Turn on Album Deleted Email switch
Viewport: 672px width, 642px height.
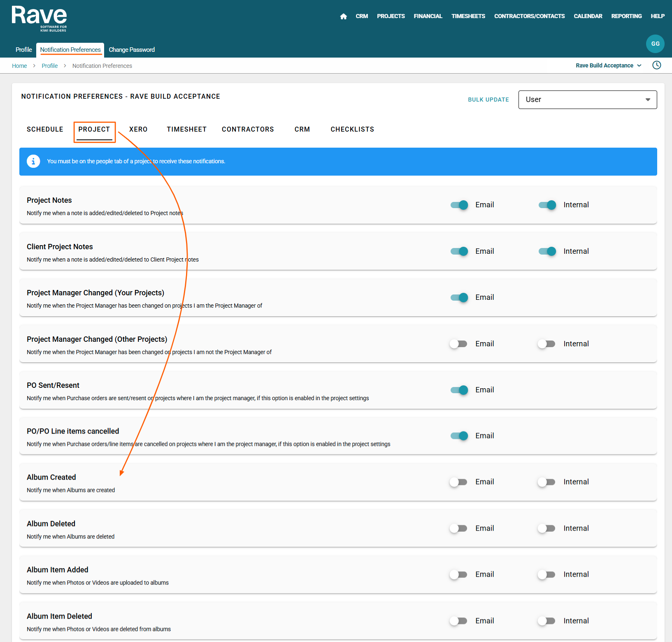(x=458, y=528)
